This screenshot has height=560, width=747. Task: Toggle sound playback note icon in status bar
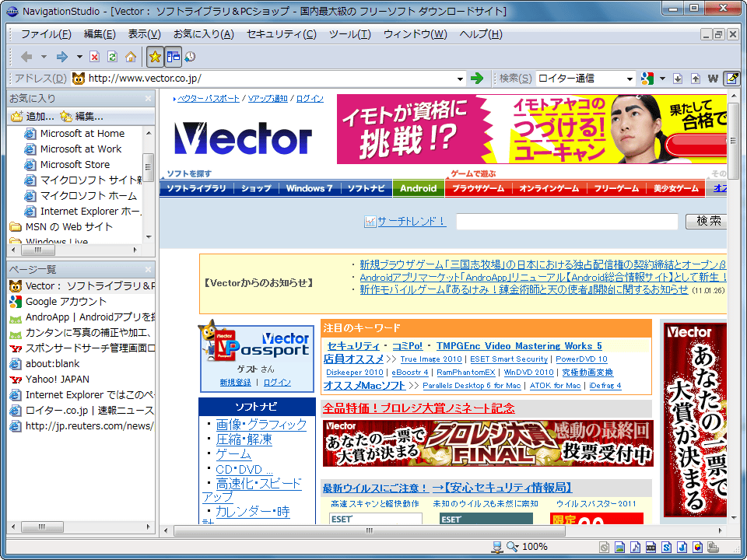coord(636,547)
